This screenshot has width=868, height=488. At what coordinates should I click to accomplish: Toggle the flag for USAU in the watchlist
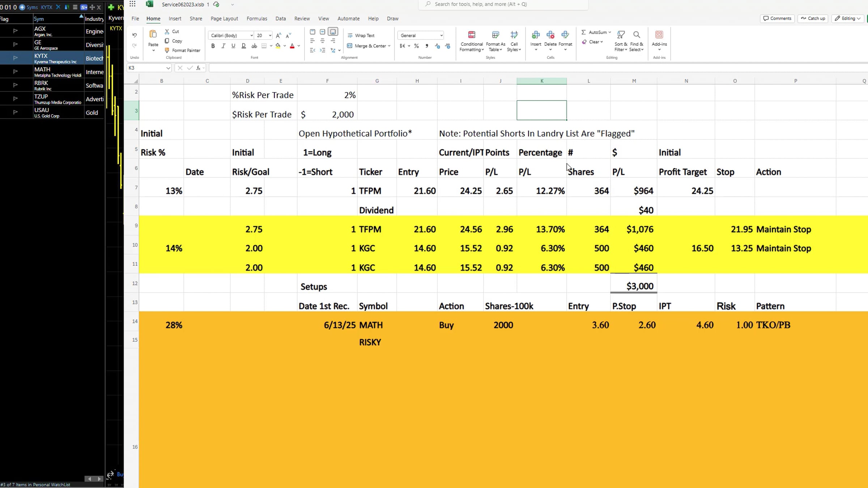15,112
